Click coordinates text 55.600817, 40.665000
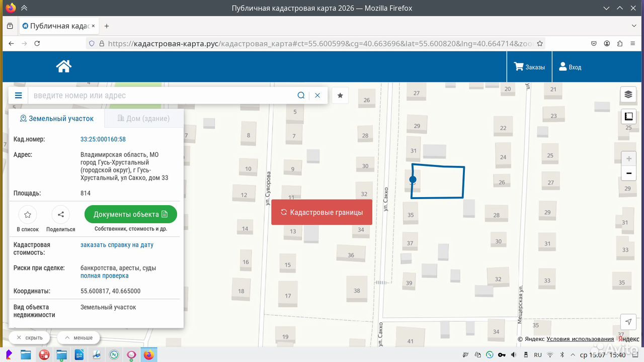This screenshot has width=644, height=362. tap(111, 291)
